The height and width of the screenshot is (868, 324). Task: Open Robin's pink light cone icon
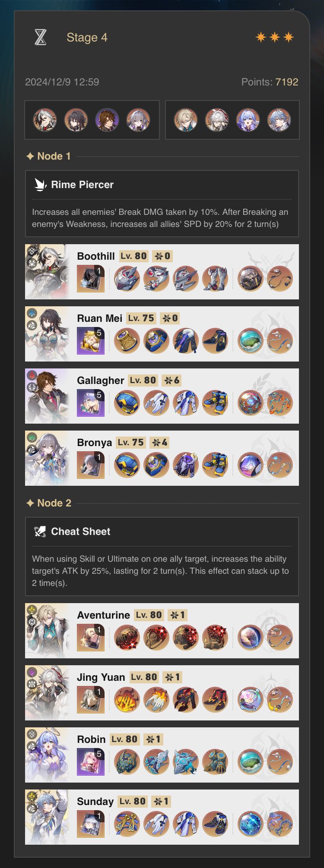click(x=91, y=762)
